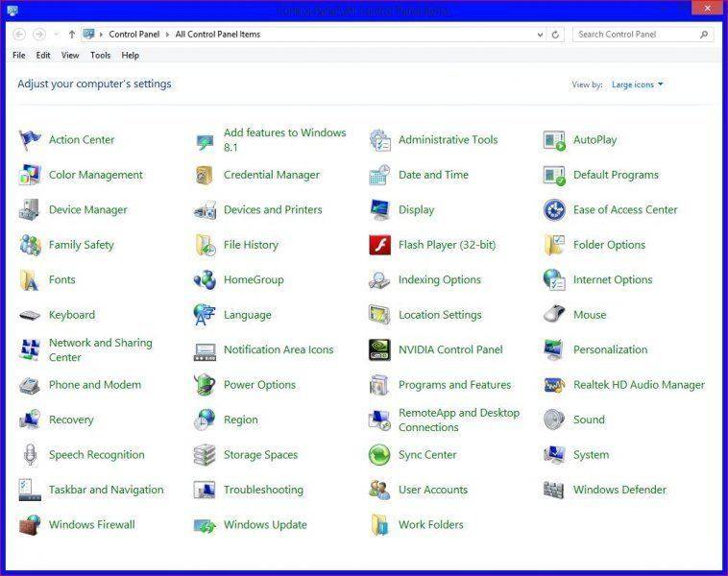
Task: Open the Flash Player icon
Action: [379, 245]
